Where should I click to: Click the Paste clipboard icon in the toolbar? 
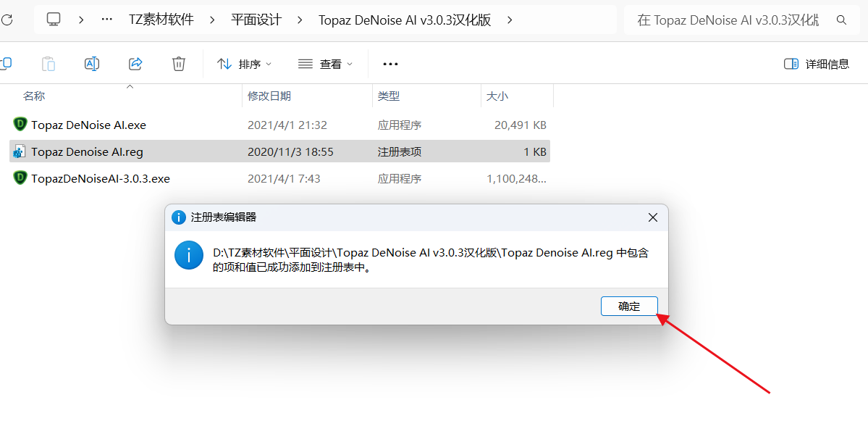(x=49, y=64)
